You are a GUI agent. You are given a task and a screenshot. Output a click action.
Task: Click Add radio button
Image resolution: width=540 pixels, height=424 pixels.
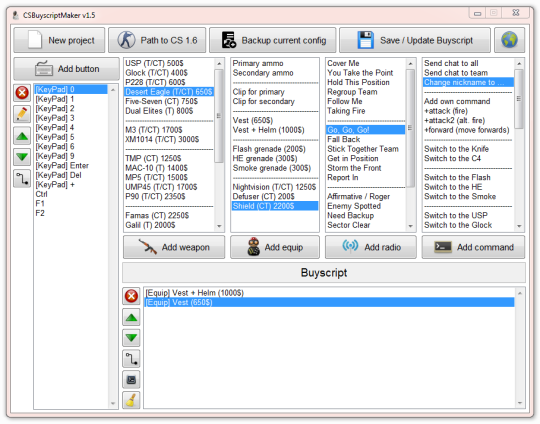point(371,247)
